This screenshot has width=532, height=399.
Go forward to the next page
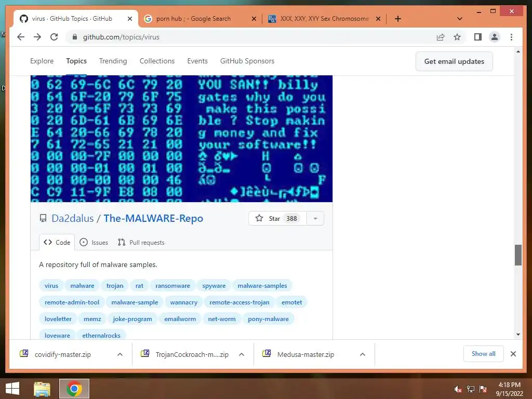coord(37,37)
